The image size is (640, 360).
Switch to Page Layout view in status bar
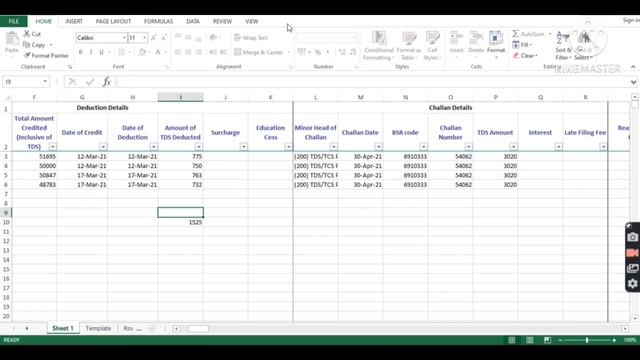click(529, 340)
